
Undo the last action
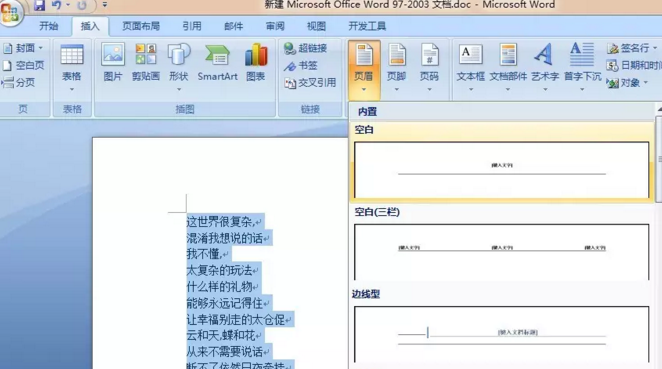pyautogui.click(x=57, y=5)
